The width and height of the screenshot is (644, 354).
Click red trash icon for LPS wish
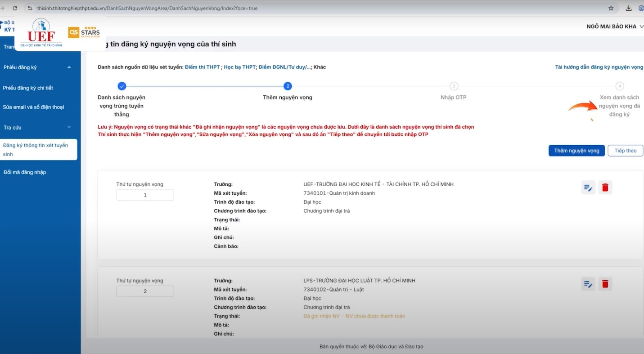tap(605, 284)
